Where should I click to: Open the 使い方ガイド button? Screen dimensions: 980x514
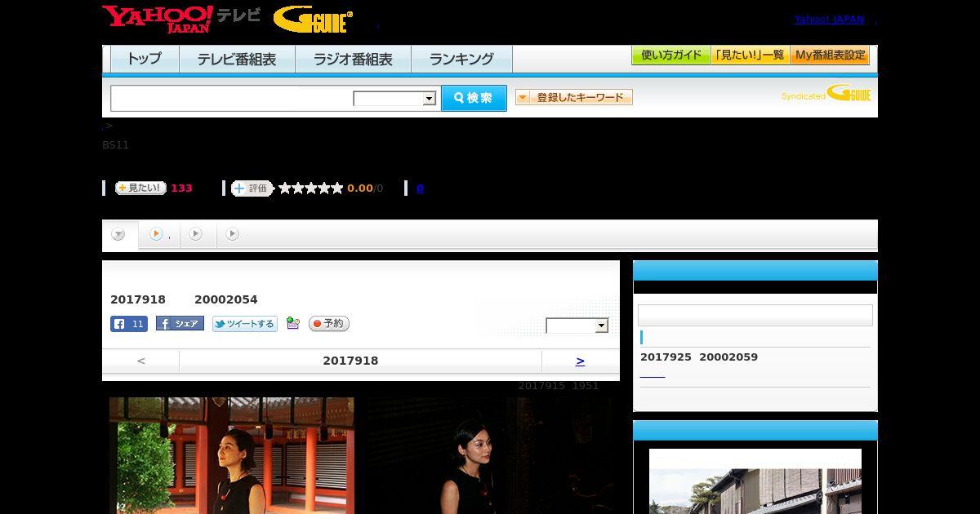pyautogui.click(x=671, y=55)
